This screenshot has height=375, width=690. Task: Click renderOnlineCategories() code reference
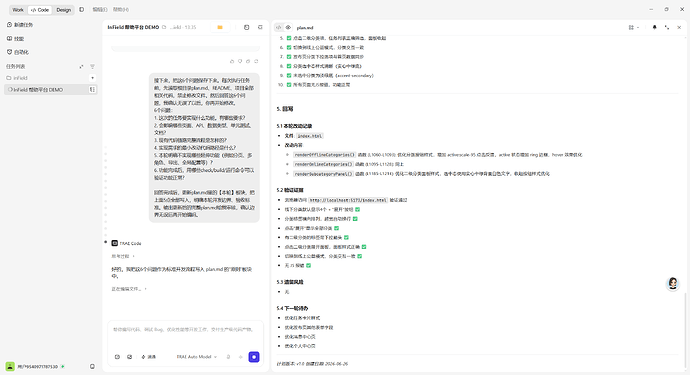point(323,164)
